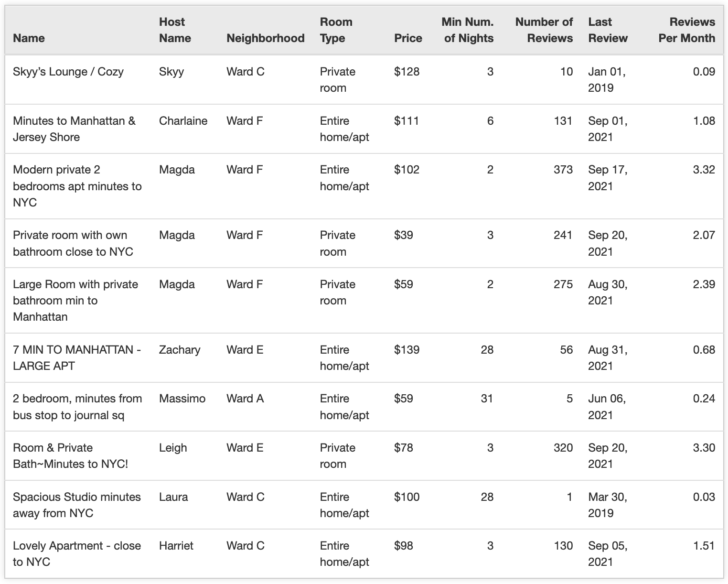Sort by the Host Name column header
Viewport: 728px width, 584px height.
[175, 30]
